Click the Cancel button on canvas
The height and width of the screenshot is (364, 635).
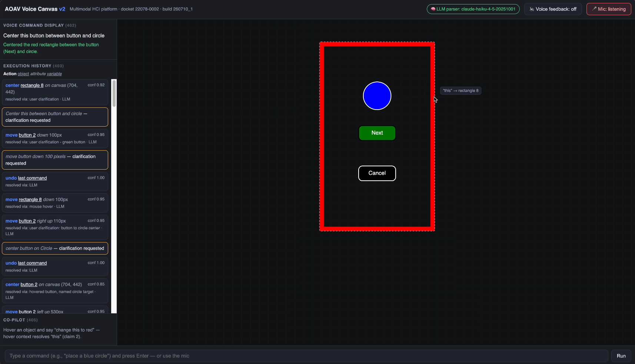[x=377, y=173]
